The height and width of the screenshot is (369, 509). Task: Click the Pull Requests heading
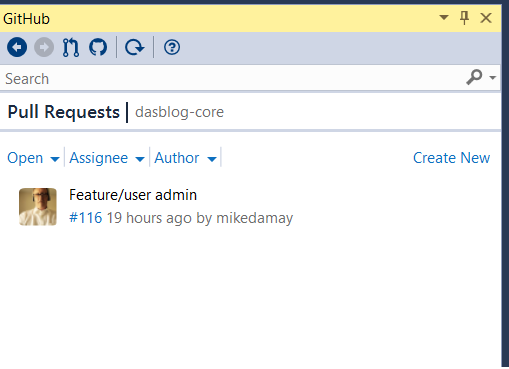click(x=64, y=112)
